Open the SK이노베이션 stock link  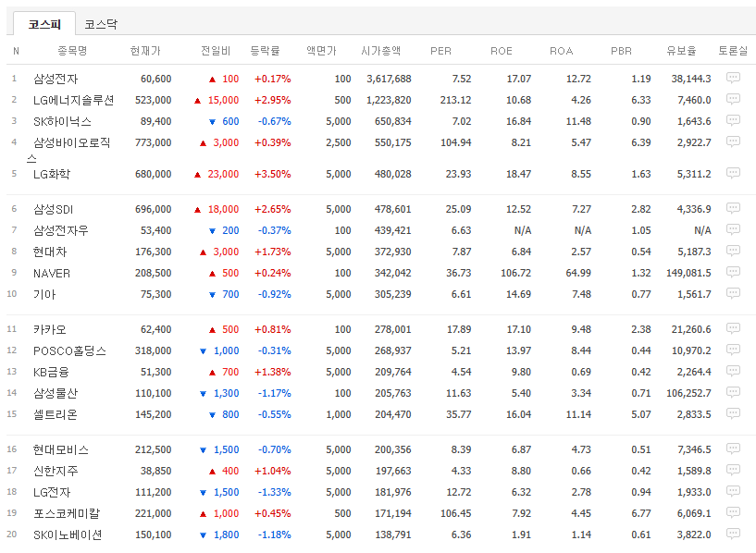point(68,535)
